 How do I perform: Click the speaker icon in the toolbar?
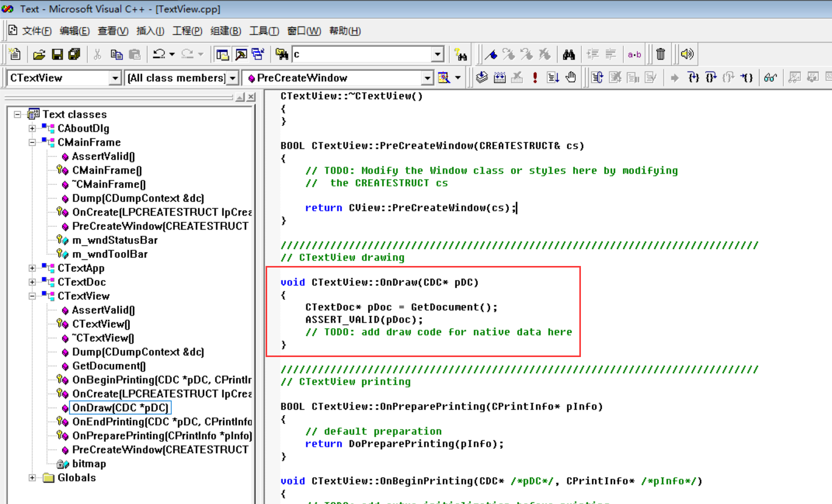[x=687, y=54]
